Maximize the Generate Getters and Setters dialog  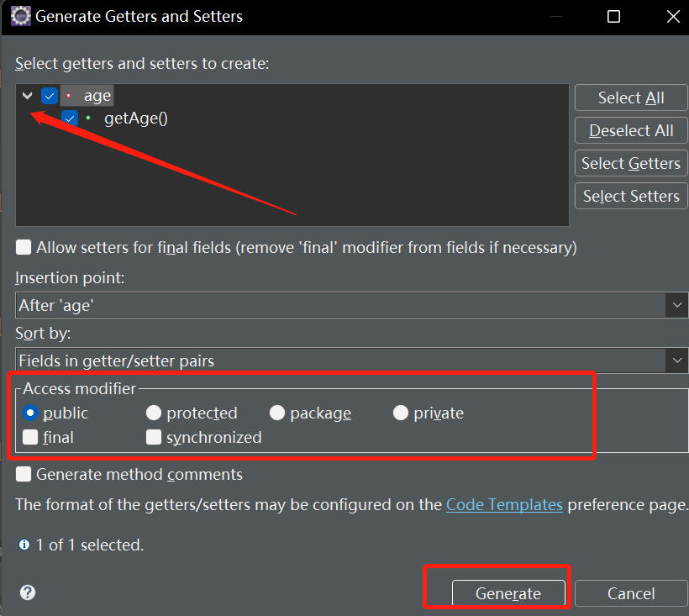613,17
